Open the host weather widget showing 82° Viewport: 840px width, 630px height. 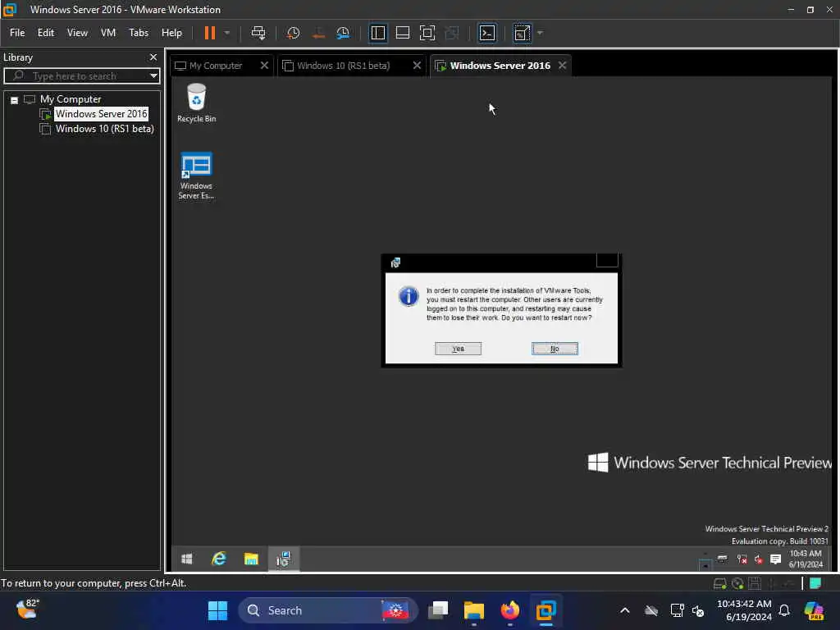[28, 609]
